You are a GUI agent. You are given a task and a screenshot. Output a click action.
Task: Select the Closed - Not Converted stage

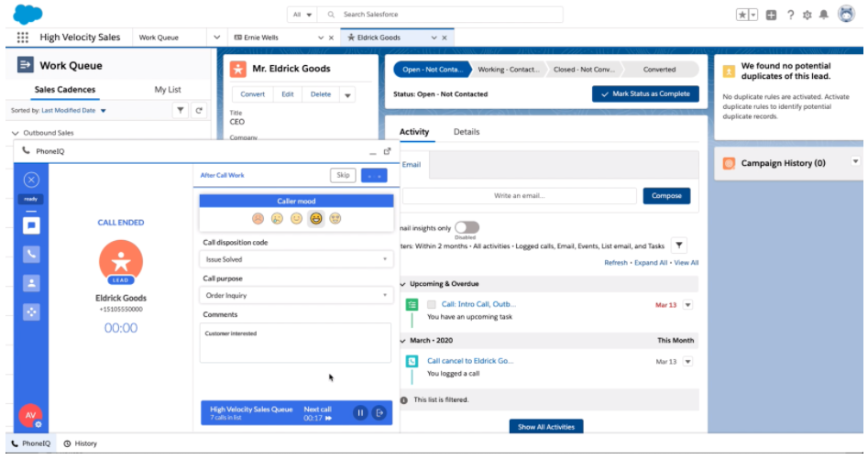tap(584, 70)
